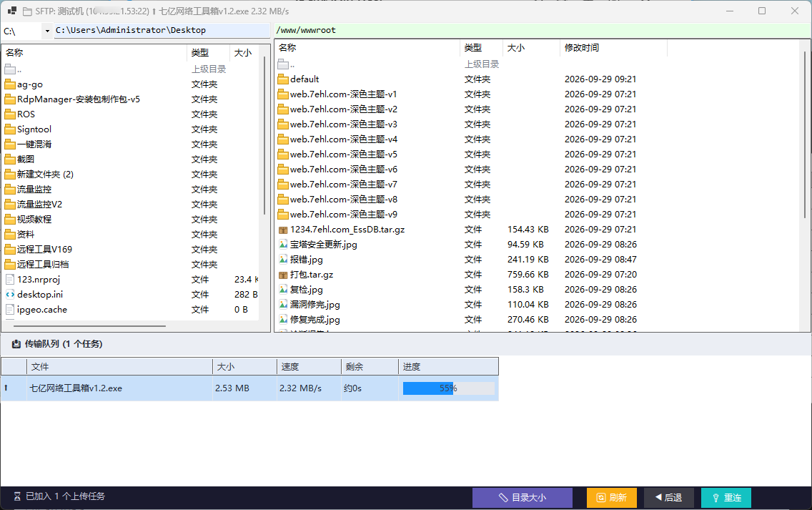Click the local path field showing C:\Users\Administrator\Desktop
Viewport: 812px width, 510px height.
(x=162, y=31)
